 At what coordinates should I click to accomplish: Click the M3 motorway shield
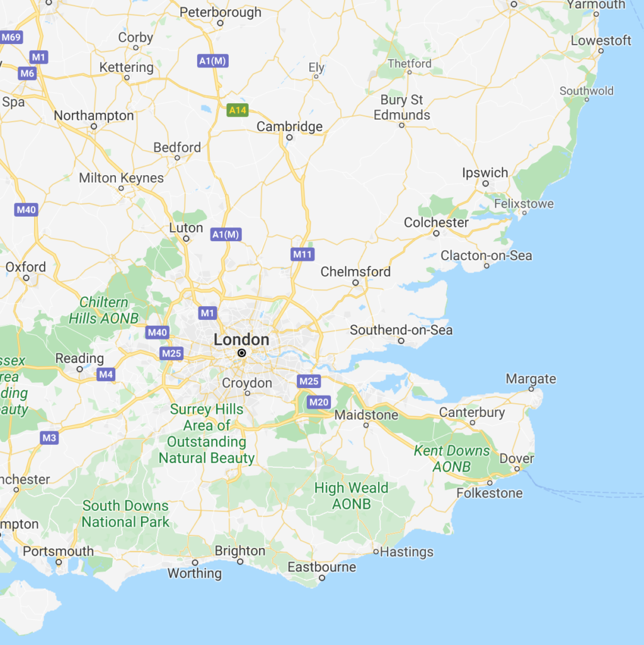click(49, 438)
